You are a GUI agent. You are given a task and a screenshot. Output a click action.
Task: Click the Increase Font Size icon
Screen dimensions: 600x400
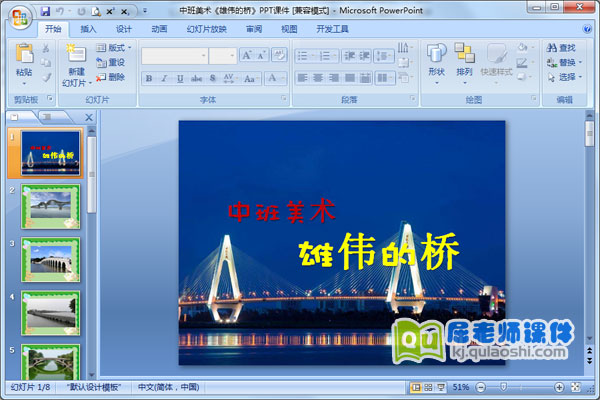point(246,56)
